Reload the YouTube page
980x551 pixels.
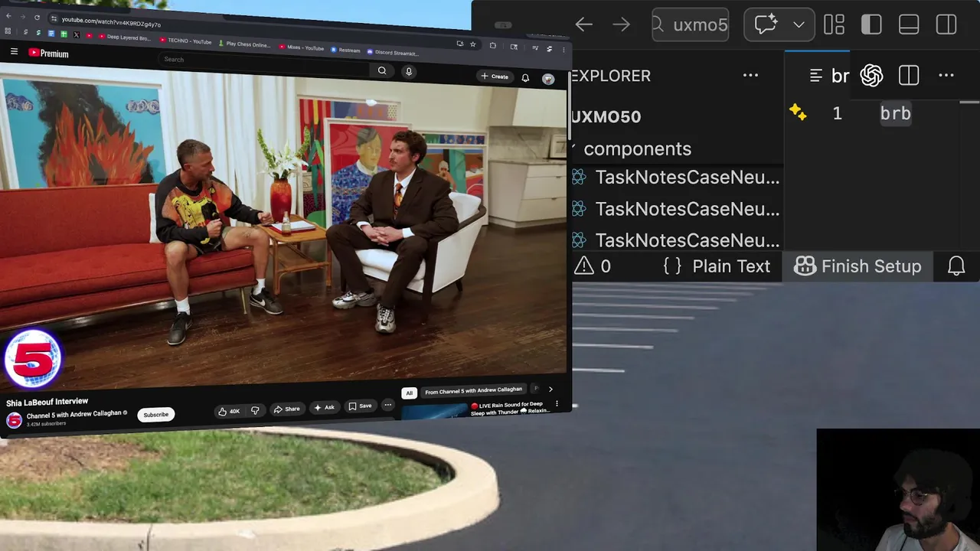37,18
